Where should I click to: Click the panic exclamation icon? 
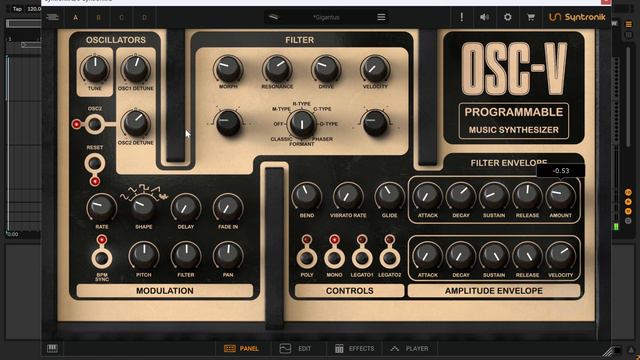point(462,17)
